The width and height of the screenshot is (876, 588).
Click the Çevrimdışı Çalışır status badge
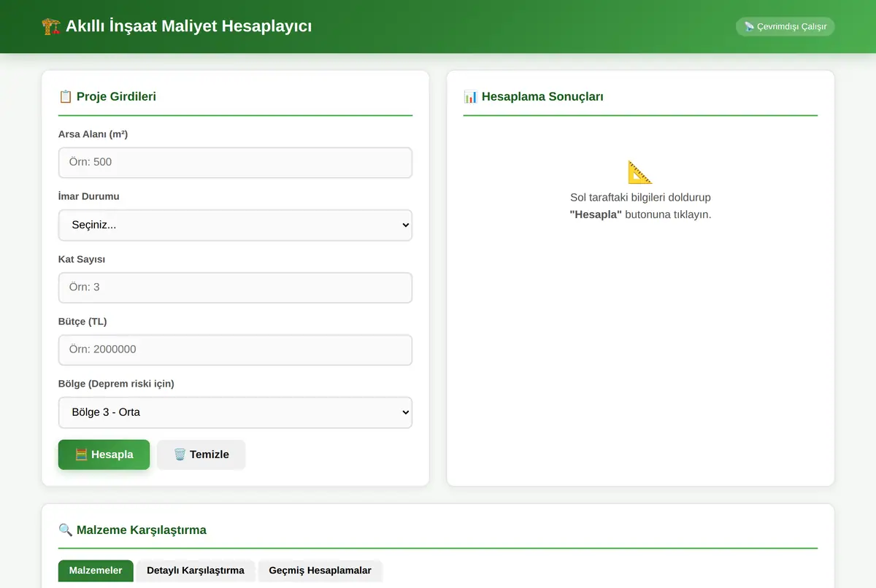point(785,27)
